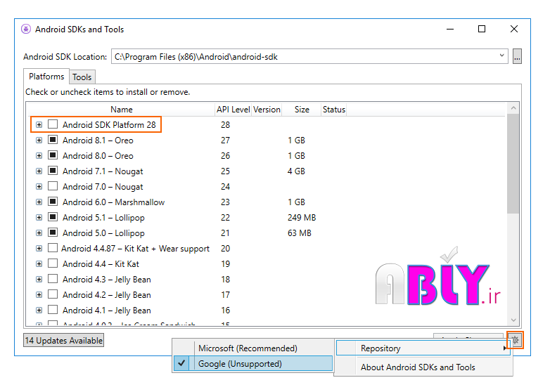Click the scroll-down arrow of the platform list
550x392 pixels.
(513, 320)
